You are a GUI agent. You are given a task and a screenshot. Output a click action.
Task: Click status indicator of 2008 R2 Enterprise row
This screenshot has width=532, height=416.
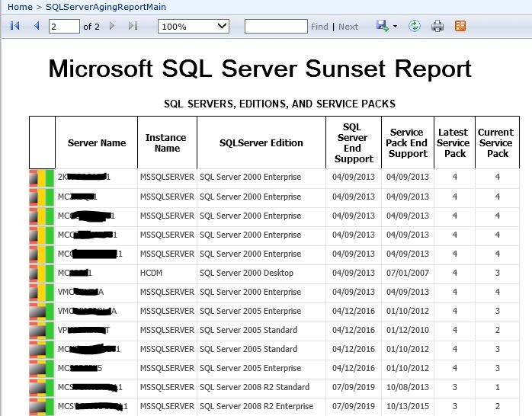click(x=41, y=406)
